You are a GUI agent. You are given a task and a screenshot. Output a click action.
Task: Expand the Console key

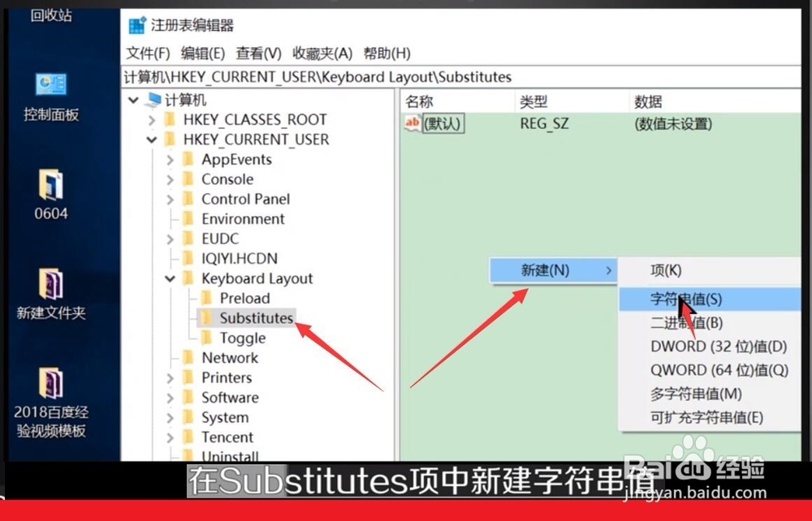(x=170, y=179)
